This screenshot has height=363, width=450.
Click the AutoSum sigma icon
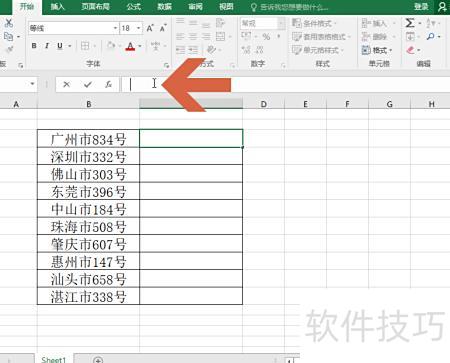click(x=410, y=23)
